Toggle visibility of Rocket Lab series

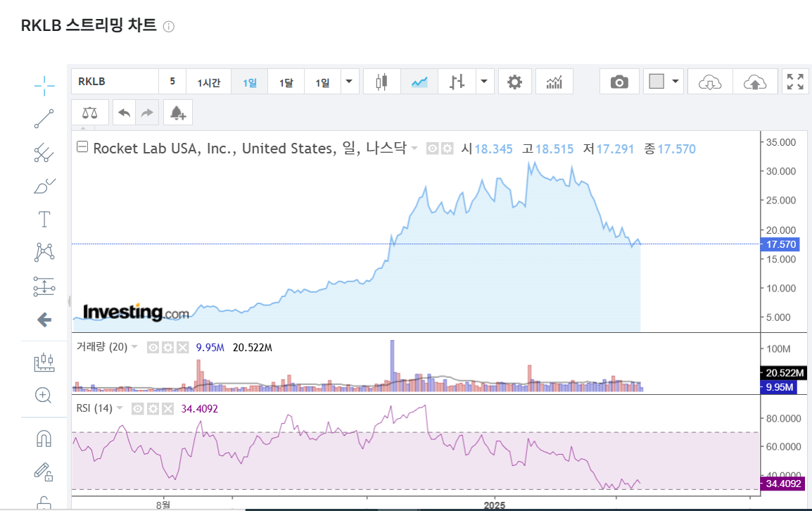pyautogui.click(x=433, y=149)
